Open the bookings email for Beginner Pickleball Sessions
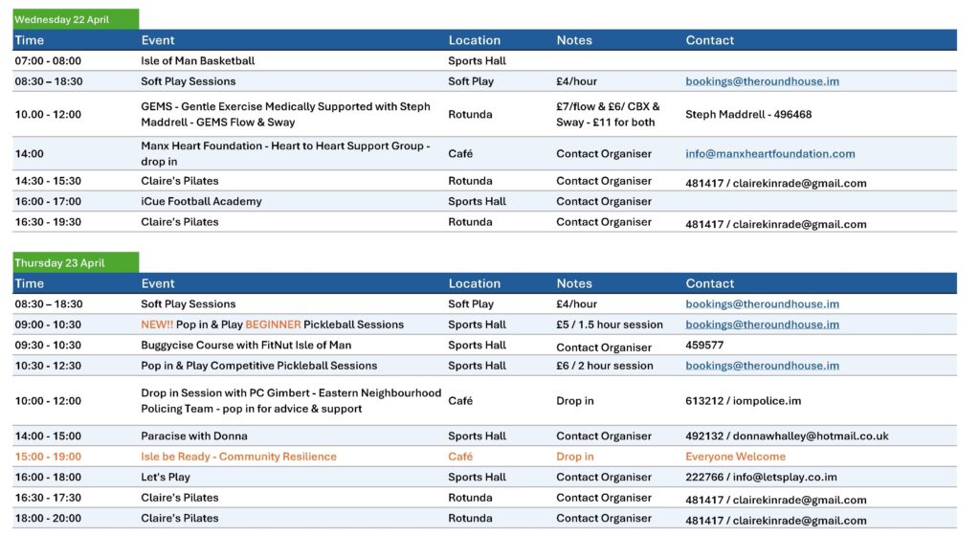 click(762, 324)
